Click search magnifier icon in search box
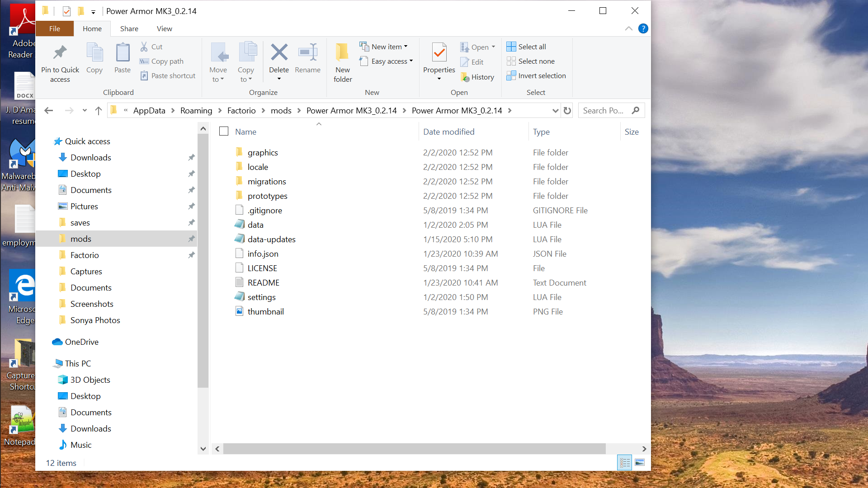 (636, 110)
